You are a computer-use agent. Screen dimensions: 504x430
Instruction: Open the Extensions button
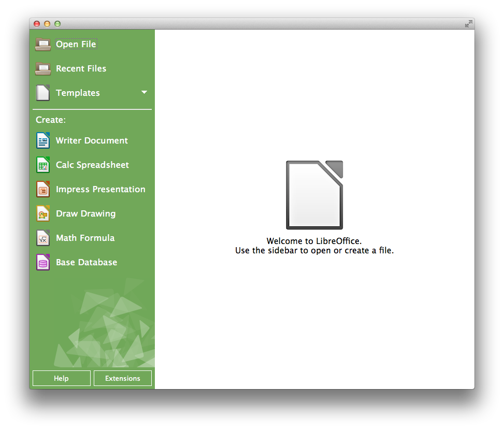tap(122, 378)
